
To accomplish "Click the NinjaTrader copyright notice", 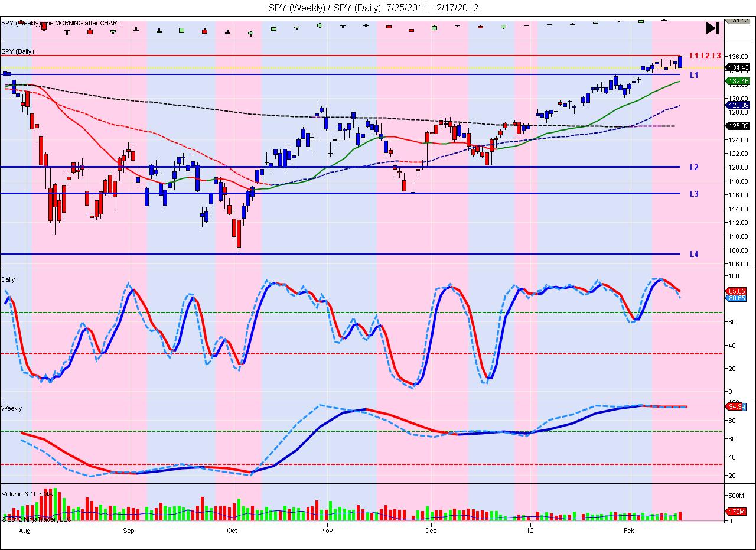I will tap(36, 519).
